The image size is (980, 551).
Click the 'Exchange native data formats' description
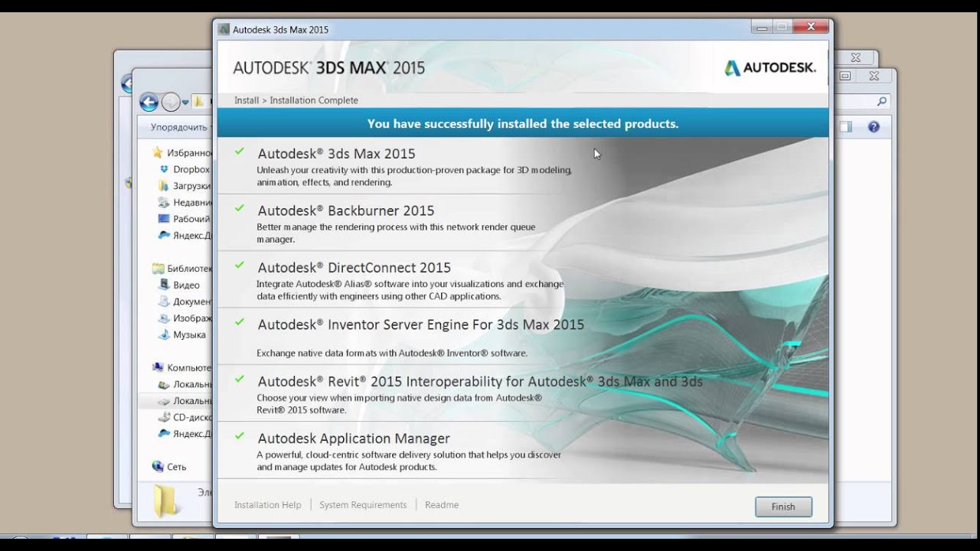(x=392, y=354)
